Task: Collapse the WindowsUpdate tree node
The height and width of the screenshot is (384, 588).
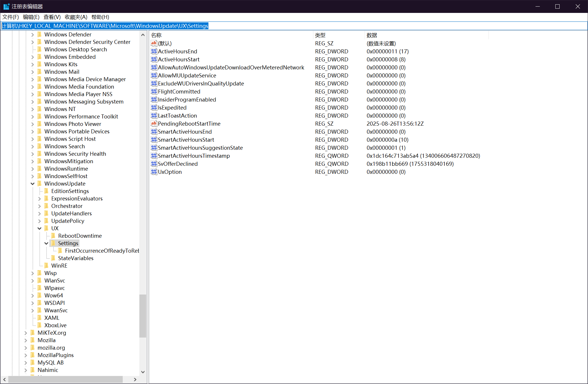Action: pyautogui.click(x=32, y=184)
